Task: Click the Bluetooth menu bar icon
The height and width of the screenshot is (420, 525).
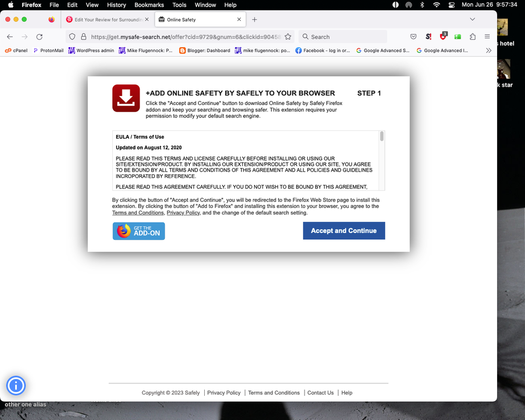Action: coord(422,5)
